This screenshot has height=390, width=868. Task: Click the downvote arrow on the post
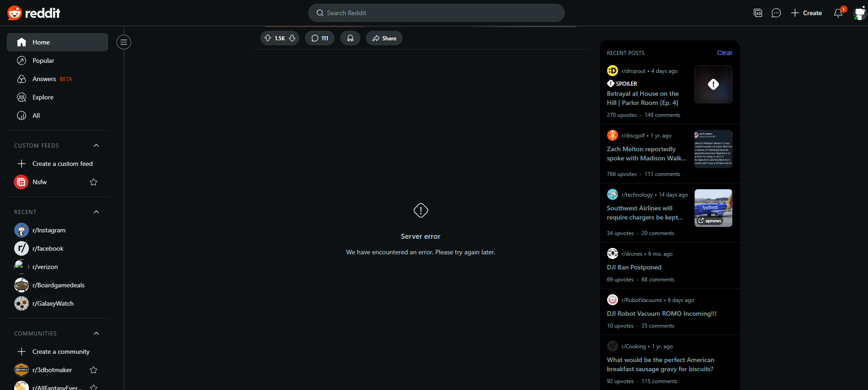tap(292, 38)
